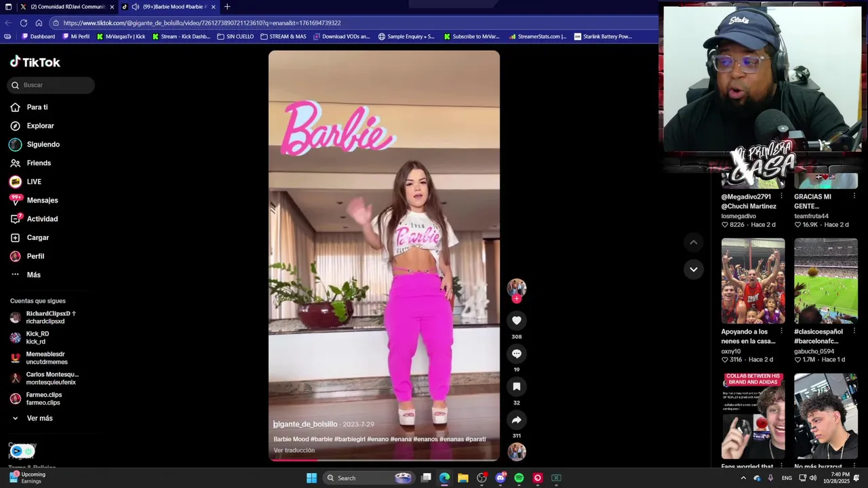Open Apoyando a los nenes video thumbnail

pyautogui.click(x=753, y=281)
